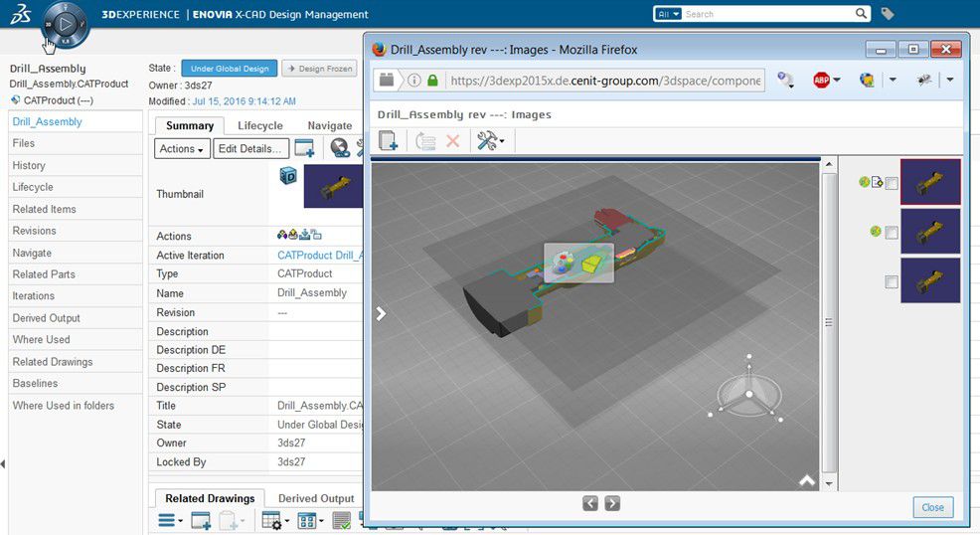This screenshot has width=980, height=535.
Task: Expand the tools wrench dropdown in popup
Action: [491, 141]
